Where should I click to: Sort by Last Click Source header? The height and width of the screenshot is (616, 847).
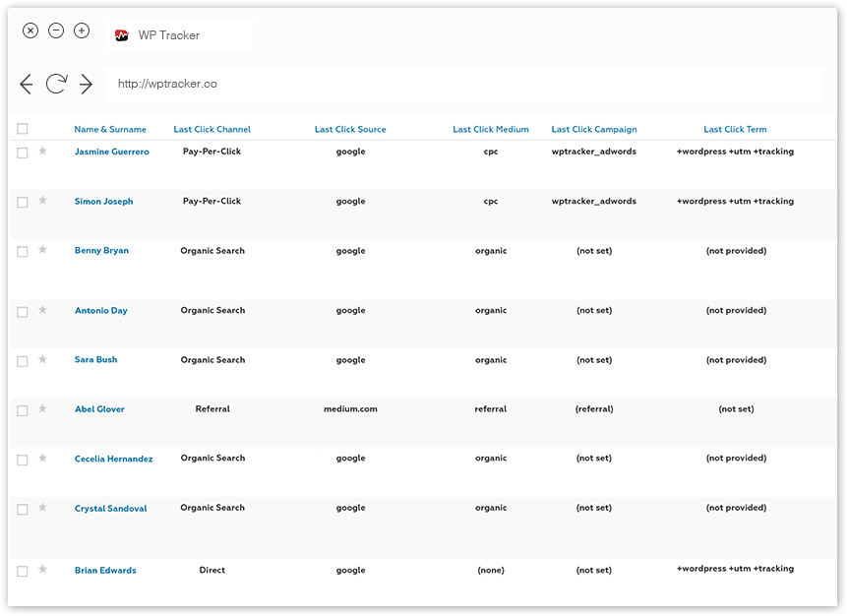350,129
